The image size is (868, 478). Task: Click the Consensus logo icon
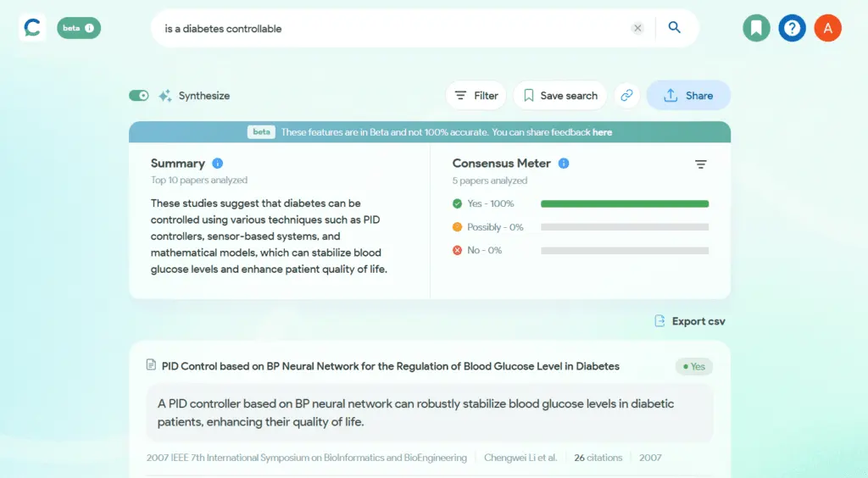33,28
